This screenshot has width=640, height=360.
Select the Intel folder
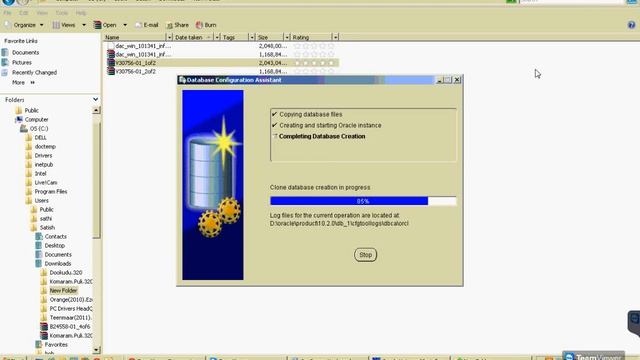pyautogui.click(x=40, y=173)
